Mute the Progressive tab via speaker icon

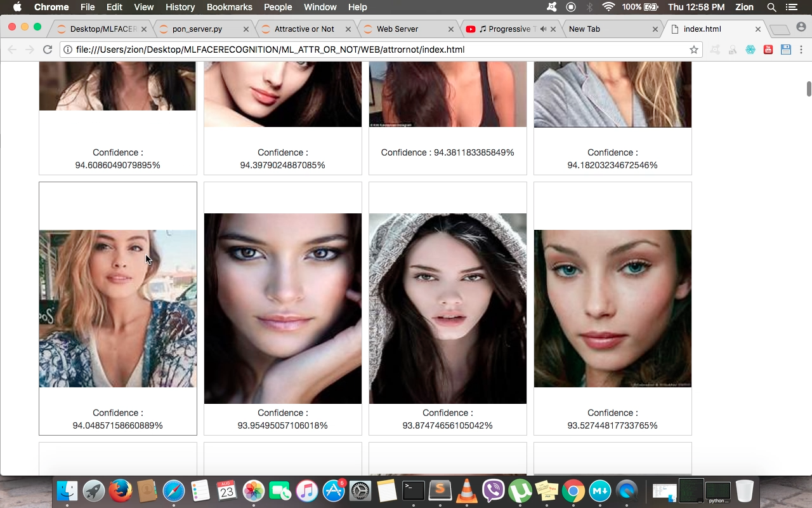pyautogui.click(x=543, y=29)
